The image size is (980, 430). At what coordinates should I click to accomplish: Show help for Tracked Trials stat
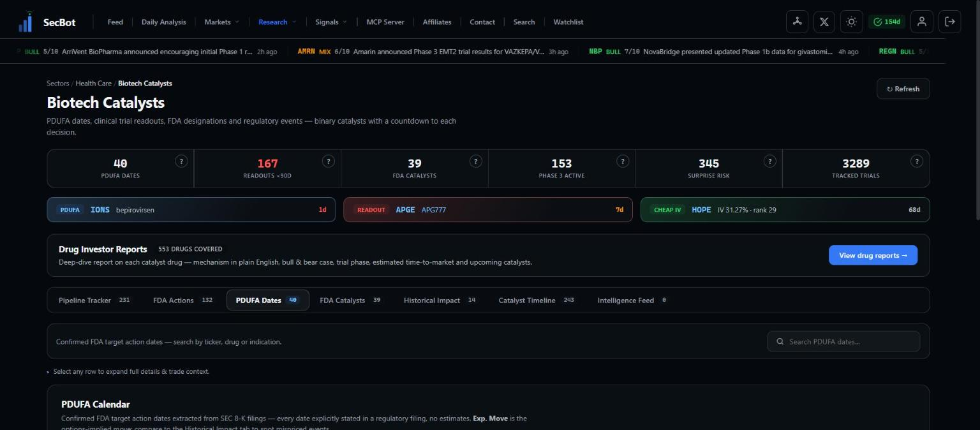(x=917, y=161)
